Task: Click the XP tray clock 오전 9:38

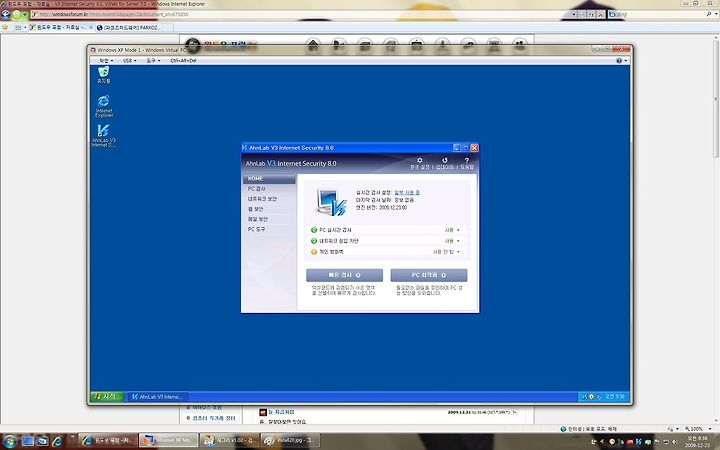Action: click(614, 397)
